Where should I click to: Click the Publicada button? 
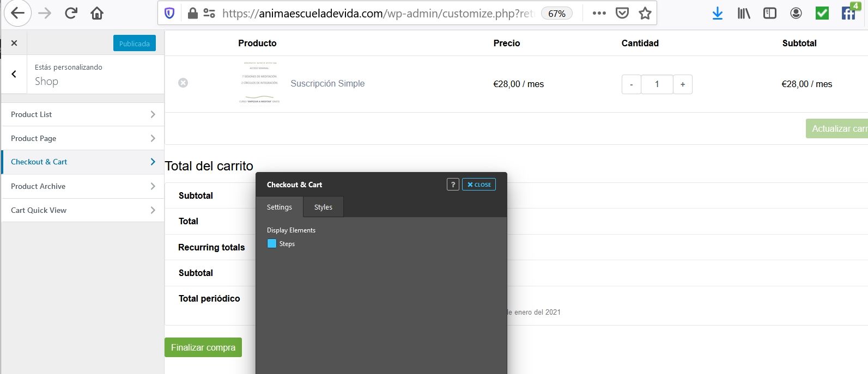[x=135, y=43]
